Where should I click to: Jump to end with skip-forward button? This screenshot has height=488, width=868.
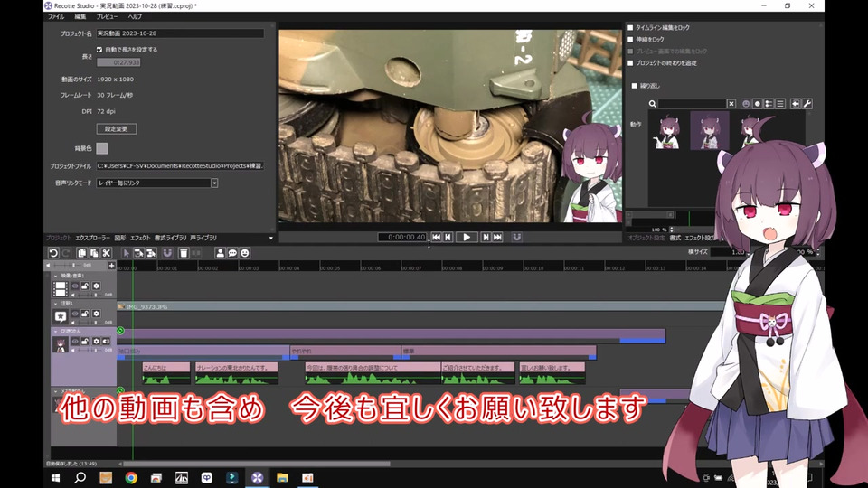[x=497, y=237]
